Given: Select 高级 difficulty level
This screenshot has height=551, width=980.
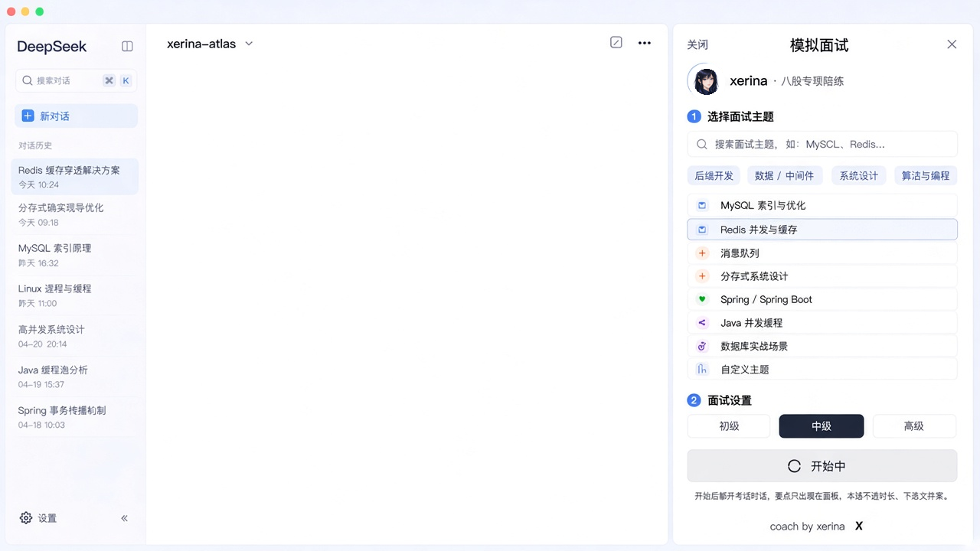Looking at the screenshot, I should pyautogui.click(x=914, y=426).
